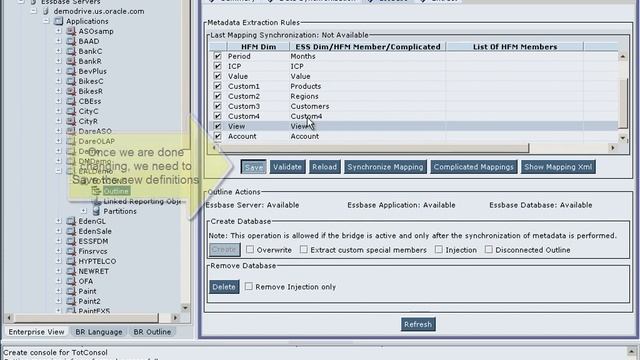Click the EdenSale application icon
The height and width of the screenshot is (360, 640).
pos(71,231)
